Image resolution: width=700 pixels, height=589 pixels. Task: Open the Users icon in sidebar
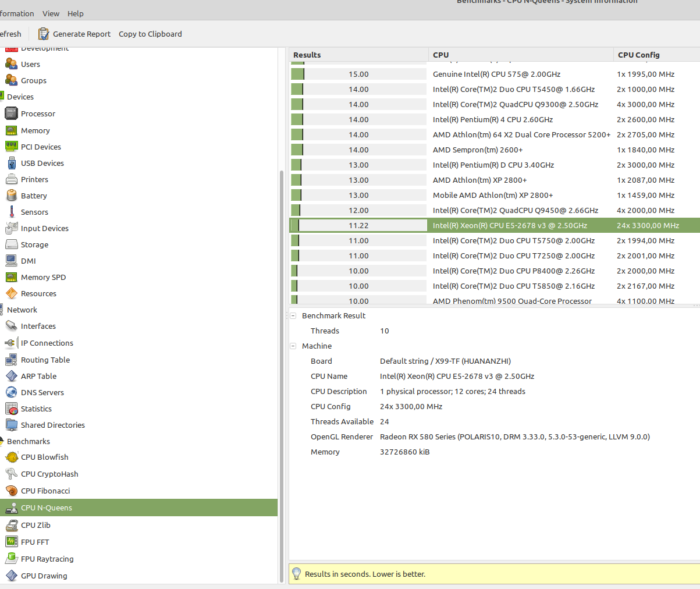pos(11,64)
